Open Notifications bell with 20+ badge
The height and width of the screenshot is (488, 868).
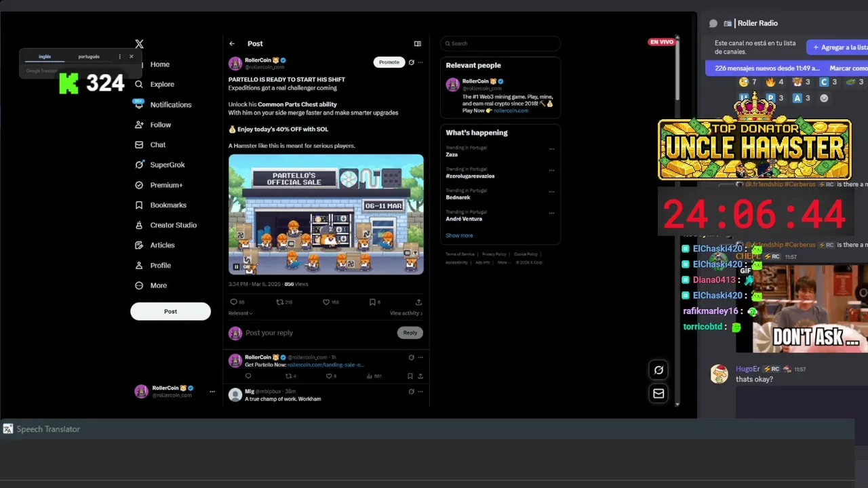coord(139,104)
